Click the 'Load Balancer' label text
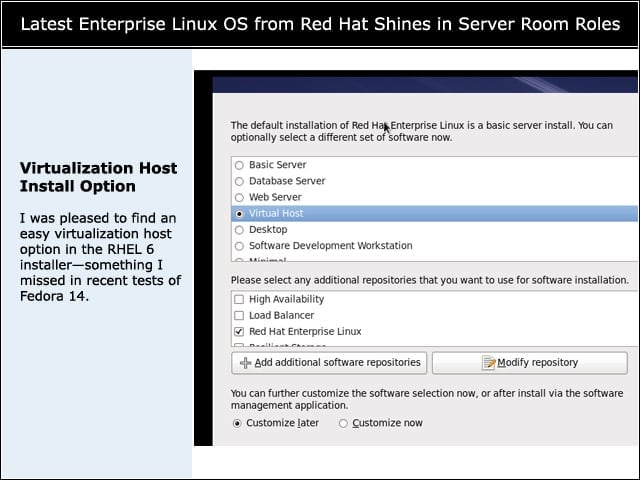This screenshot has height=480, width=640. [x=282, y=316]
